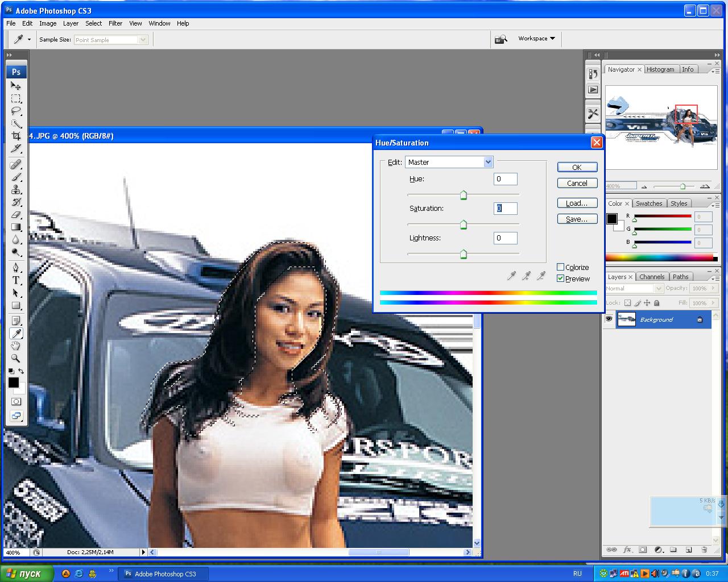728x582 pixels.
Task: Toggle the lock all layer icon
Action: click(657, 303)
